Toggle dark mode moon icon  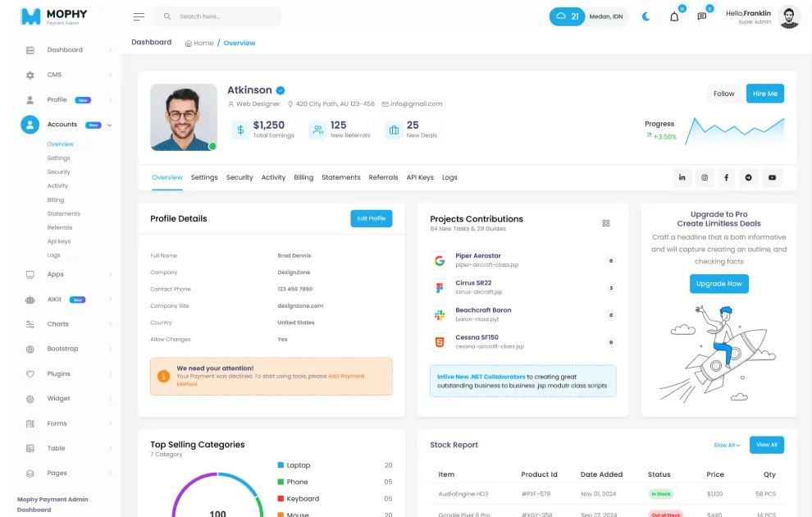(x=645, y=16)
